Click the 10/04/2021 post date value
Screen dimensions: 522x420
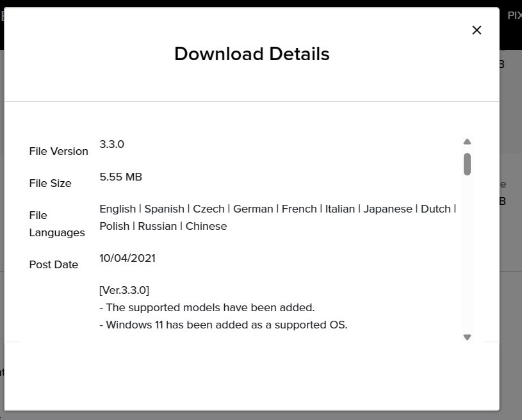click(127, 258)
